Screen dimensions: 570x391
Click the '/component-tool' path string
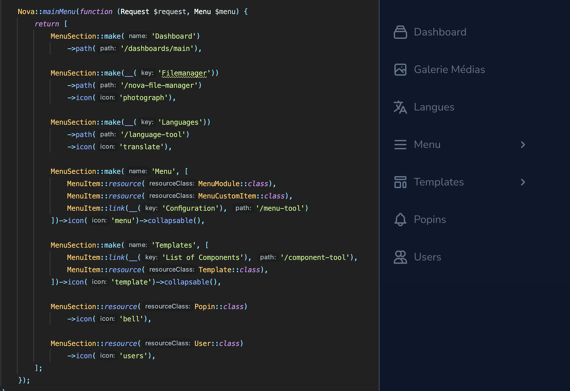315,257
